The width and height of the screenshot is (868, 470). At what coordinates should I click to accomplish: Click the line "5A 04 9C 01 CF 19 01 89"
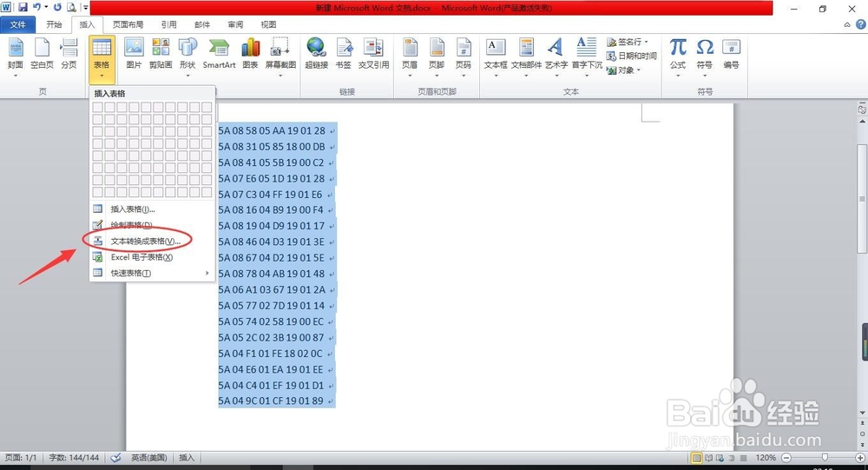[271, 400]
